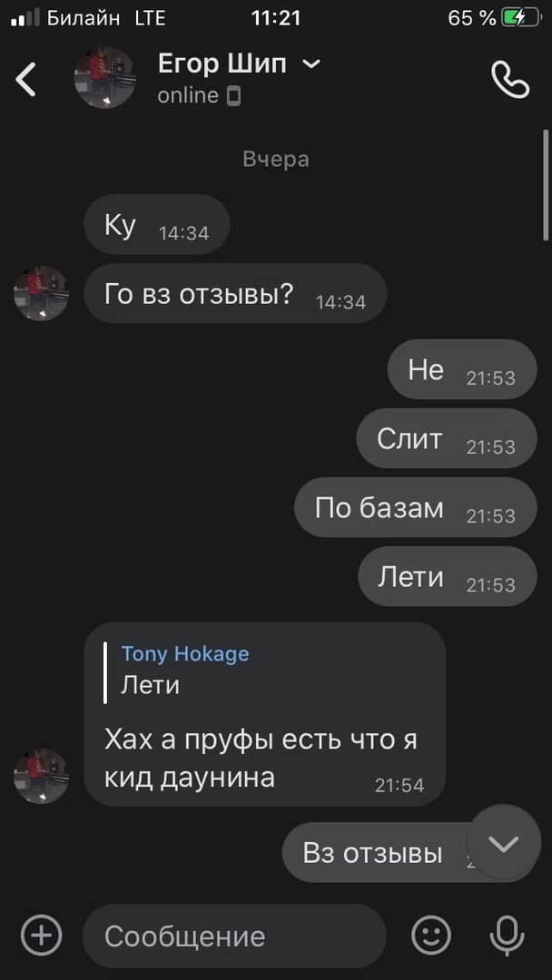Screen dimensions: 552x980
Task: Open the header profile avatar
Action: 104,77
